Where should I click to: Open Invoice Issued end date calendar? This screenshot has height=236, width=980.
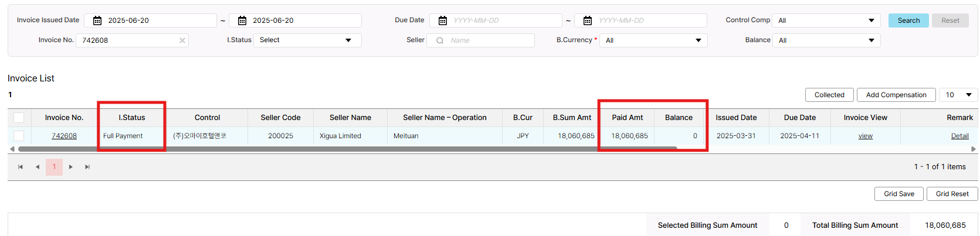click(242, 20)
